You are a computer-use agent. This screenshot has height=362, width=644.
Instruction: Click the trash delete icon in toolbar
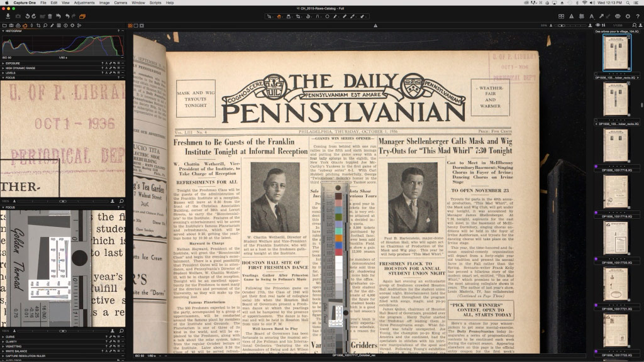point(50,16)
